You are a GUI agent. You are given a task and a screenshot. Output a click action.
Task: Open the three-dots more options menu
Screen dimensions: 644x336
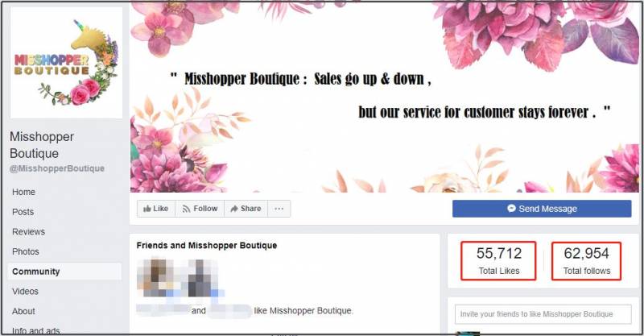(279, 209)
